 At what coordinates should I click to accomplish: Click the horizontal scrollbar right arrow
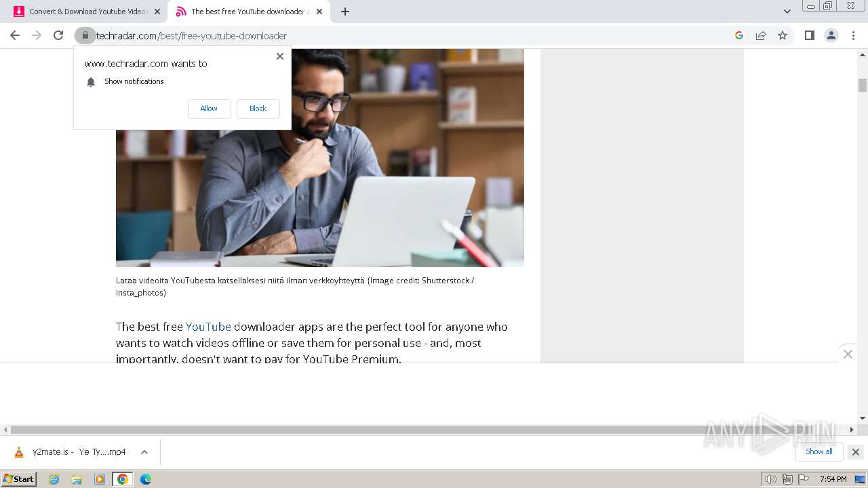click(852, 430)
